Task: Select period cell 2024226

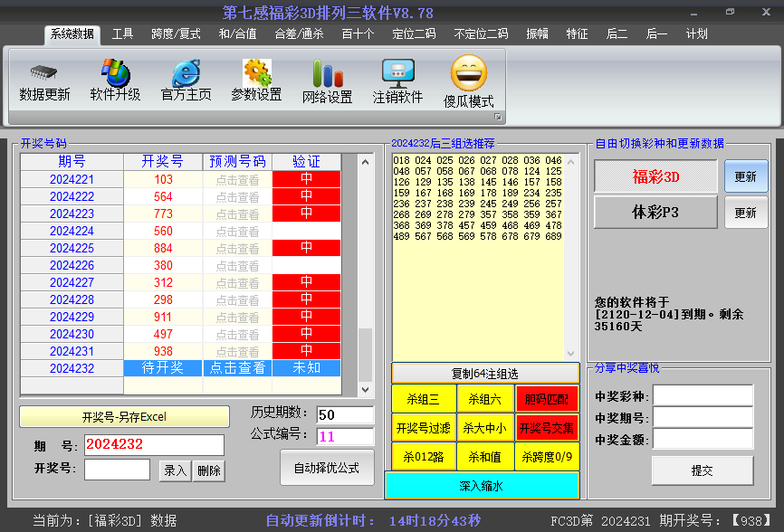Action: point(72,265)
